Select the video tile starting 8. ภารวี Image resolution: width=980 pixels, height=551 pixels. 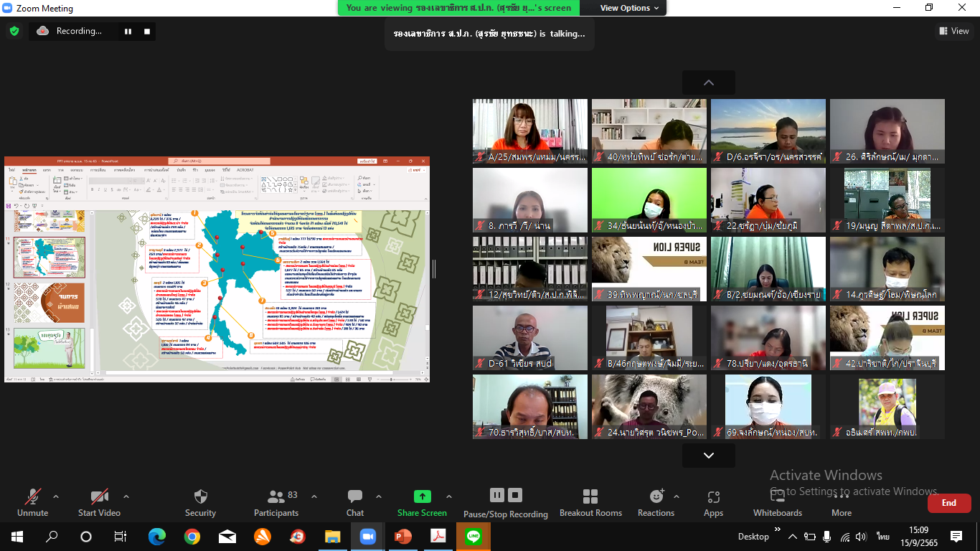pos(530,200)
